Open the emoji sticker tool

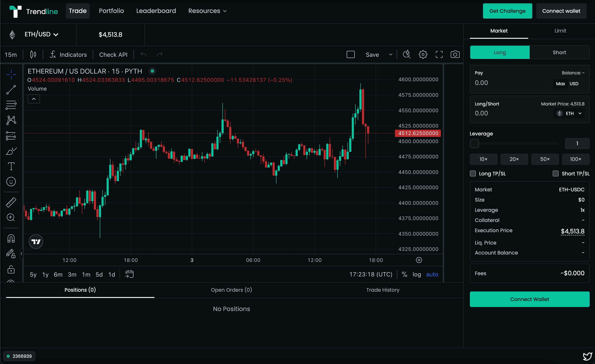[x=11, y=182]
